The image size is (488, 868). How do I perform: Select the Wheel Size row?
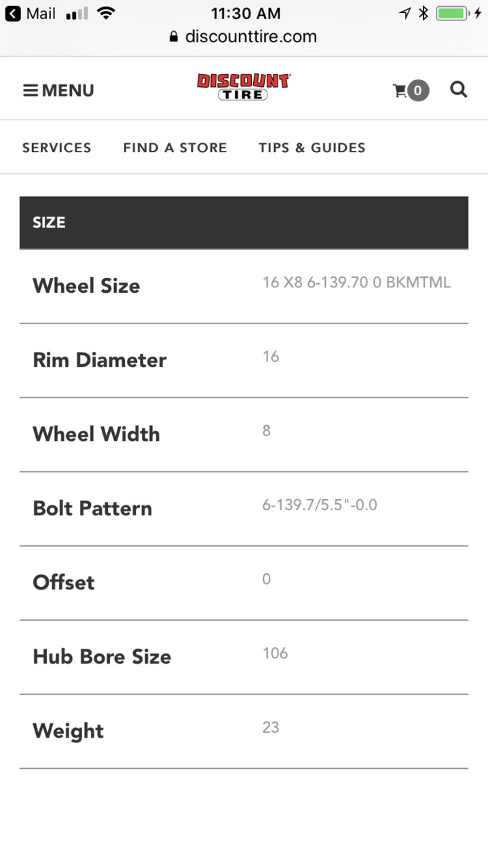tap(244, 286)
